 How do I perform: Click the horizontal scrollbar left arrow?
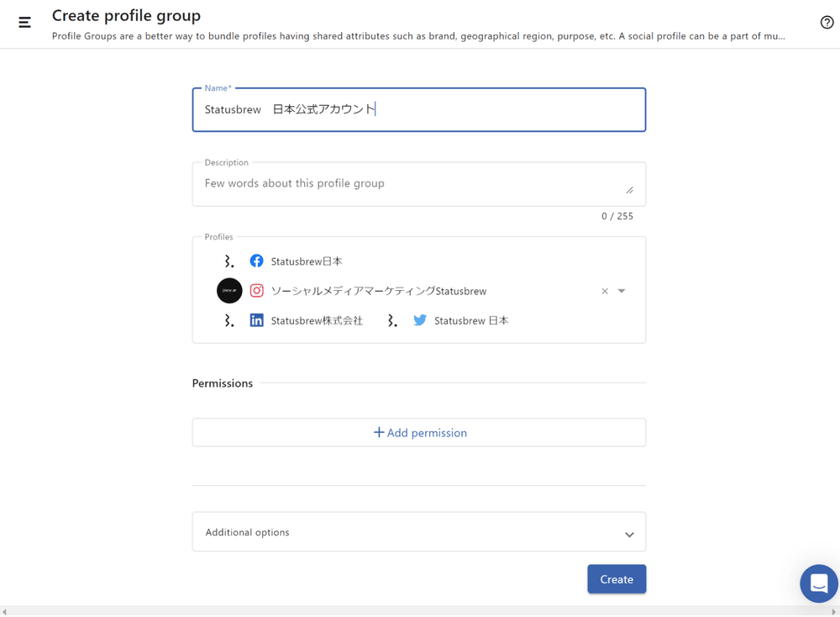click(x=5, y=612)
